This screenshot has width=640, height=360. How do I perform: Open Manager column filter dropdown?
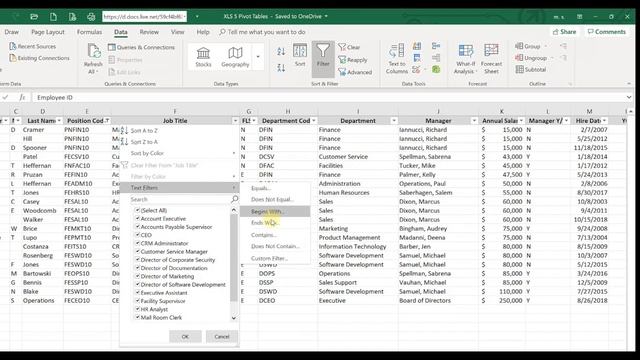tap(474, 121)
